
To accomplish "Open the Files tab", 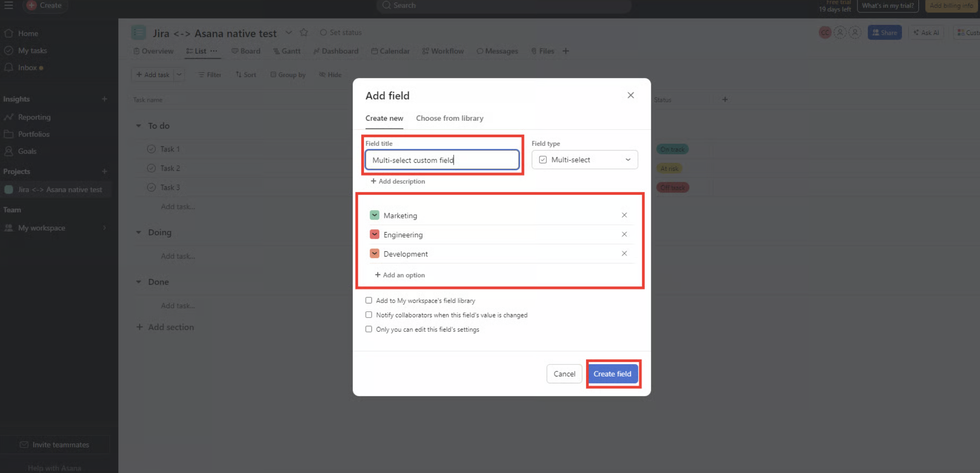I will point(542,51).
